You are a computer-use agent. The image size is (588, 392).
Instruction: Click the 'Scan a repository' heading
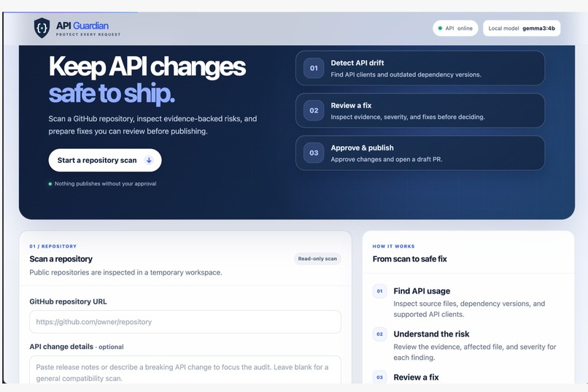(x=61, y=259)
